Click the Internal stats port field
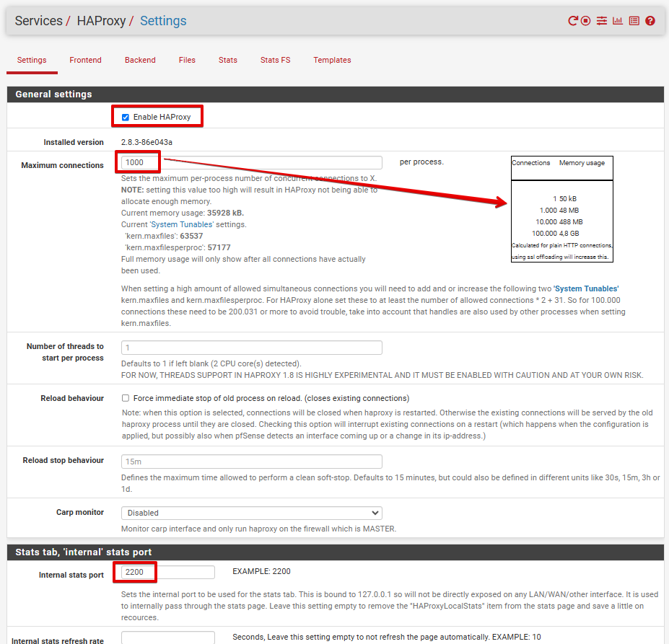This screenshot has width=669, height=644. [x=167, y=573]
